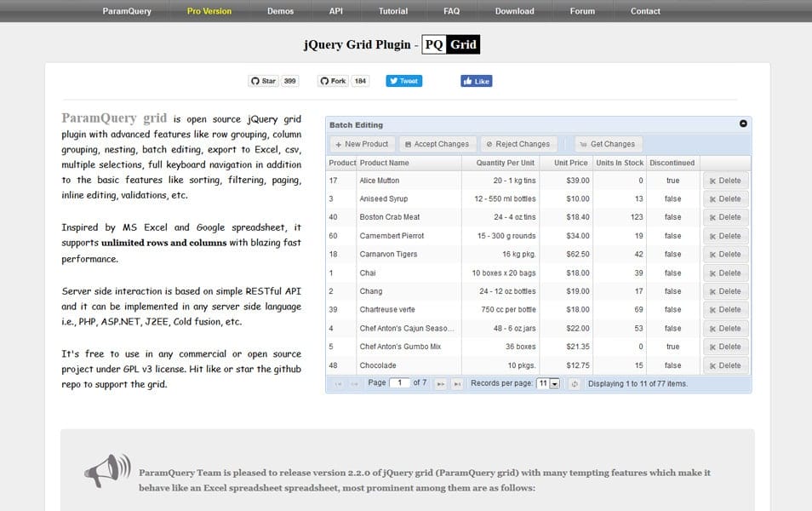Delete the Aniseed Syrup row
The width and height of the screenshot is (812, 511).
[x=725, y=199]
